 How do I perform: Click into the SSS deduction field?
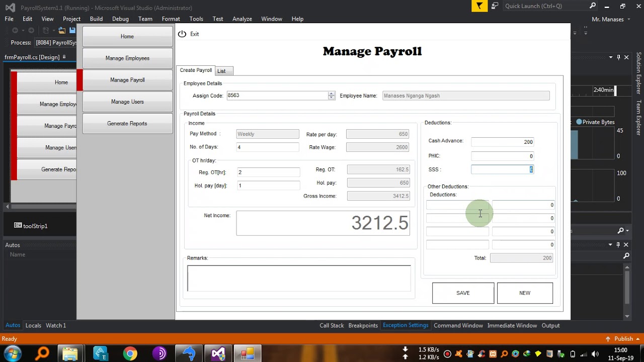click(x=502, y=169)
